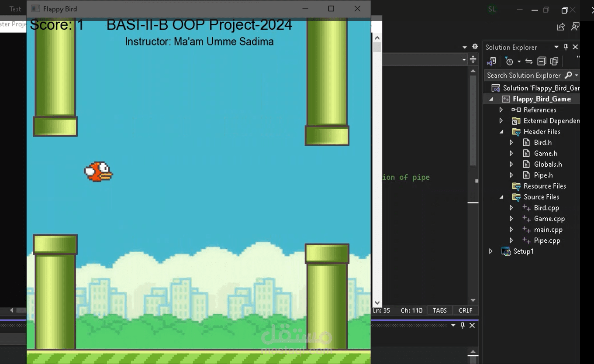The height and width of the screenshot is (364, 594).
Task: Click the main.cpp file icon
Action: [526, 230]
